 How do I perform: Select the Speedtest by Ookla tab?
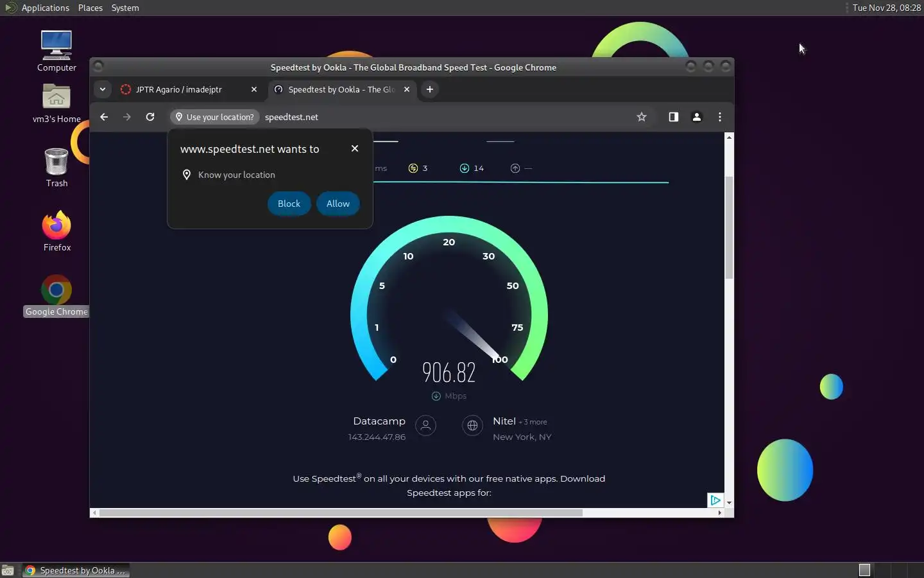[341, 89]
